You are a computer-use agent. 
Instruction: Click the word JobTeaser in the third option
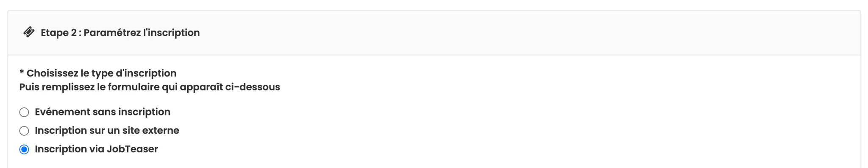132,149
